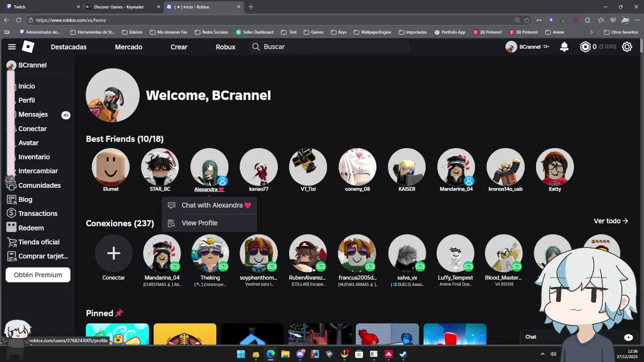This screenshot has width=644, height=362.
Task: Open Inicio in the sidebar
Action: 27,86
